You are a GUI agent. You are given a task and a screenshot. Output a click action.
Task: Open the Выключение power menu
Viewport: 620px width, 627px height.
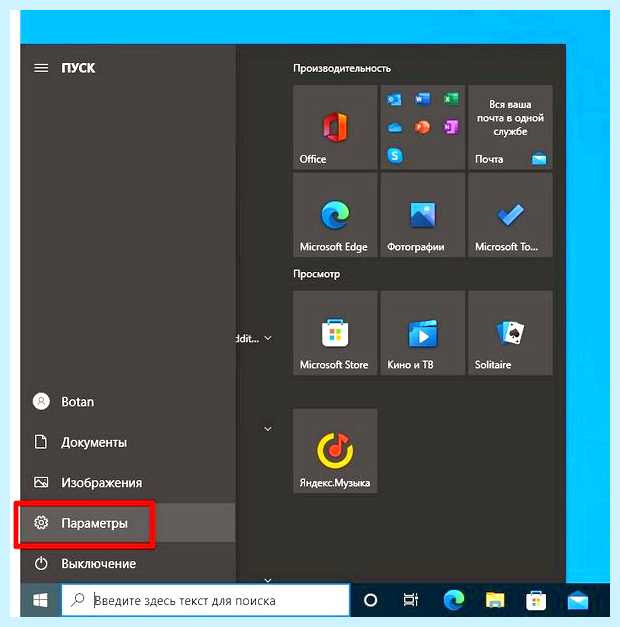[128, 563]
